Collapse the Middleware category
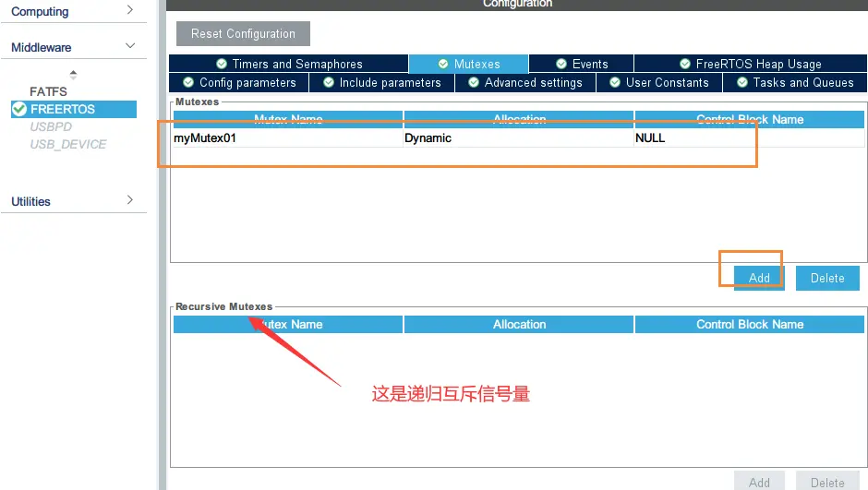 (x=129, y=46)
